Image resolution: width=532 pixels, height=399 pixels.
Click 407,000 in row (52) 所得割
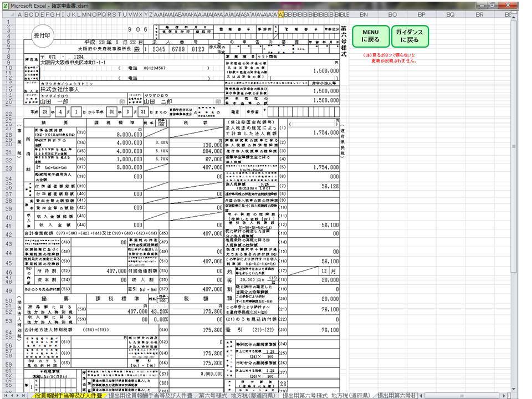click(116, 271)
